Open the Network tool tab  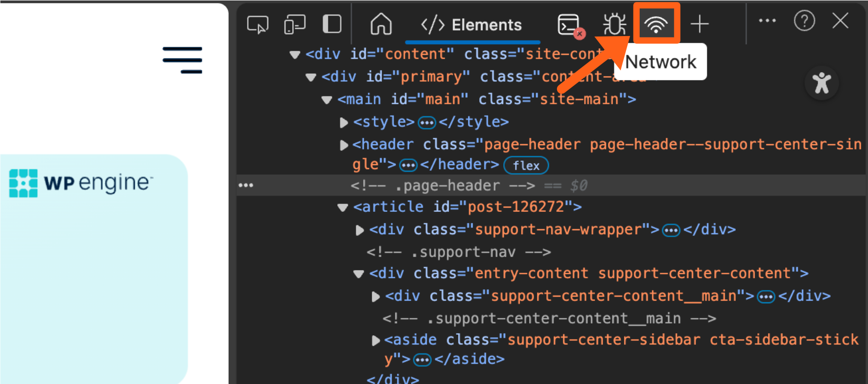pos(656,24)
